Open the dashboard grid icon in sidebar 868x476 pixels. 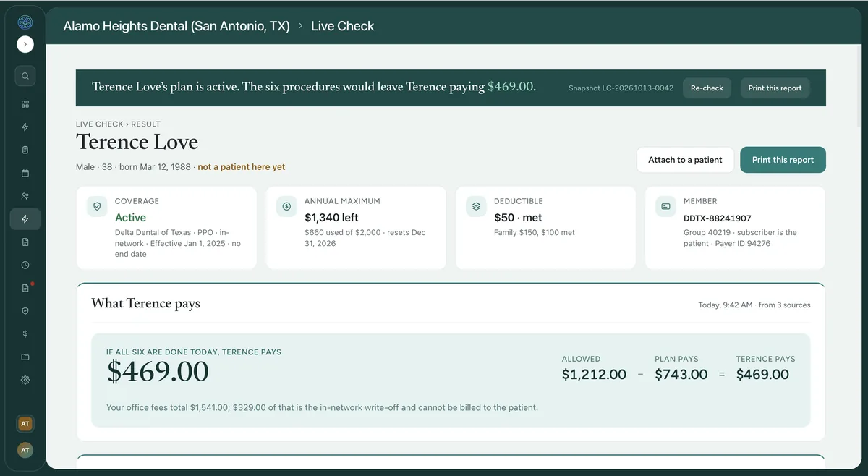click(25, 104)
